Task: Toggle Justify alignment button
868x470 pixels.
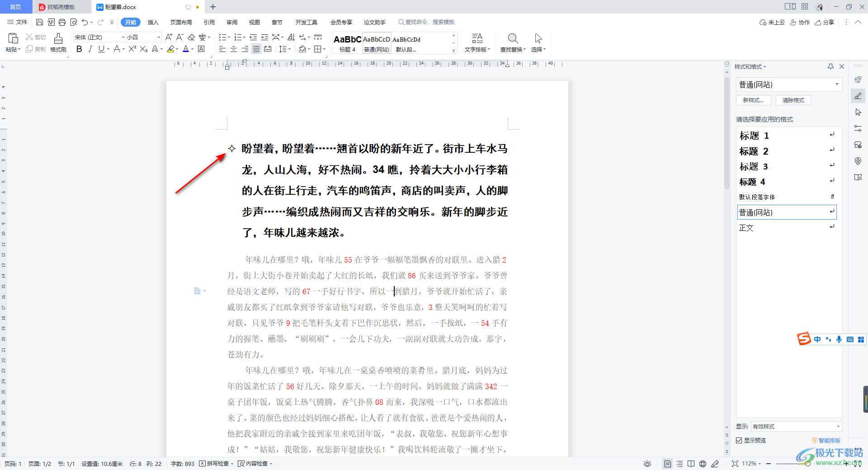Action: [x=256, y=49]
